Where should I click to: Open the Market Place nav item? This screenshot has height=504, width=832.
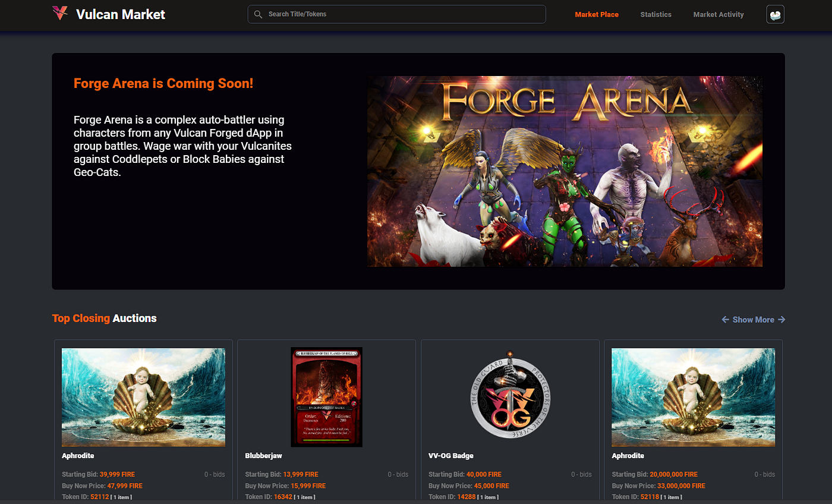click(x=597, y=14)
